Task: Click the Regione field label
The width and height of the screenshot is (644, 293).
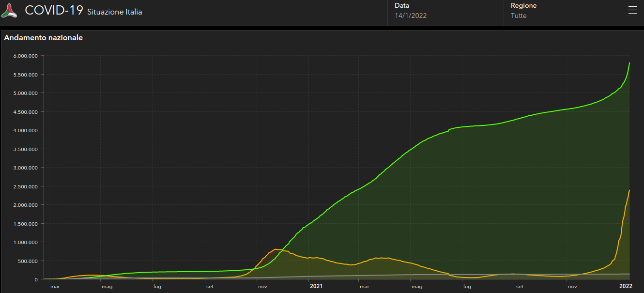Action: click(524, 6)
